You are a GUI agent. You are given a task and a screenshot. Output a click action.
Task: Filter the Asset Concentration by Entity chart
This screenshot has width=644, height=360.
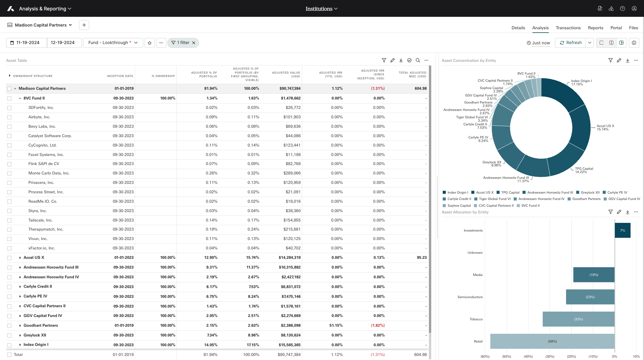[610, 61]
